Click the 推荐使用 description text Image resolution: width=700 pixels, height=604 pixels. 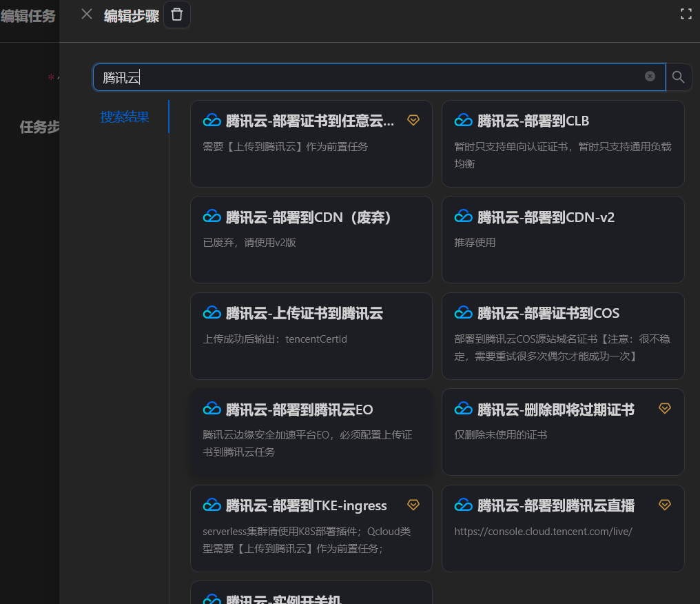475,243
